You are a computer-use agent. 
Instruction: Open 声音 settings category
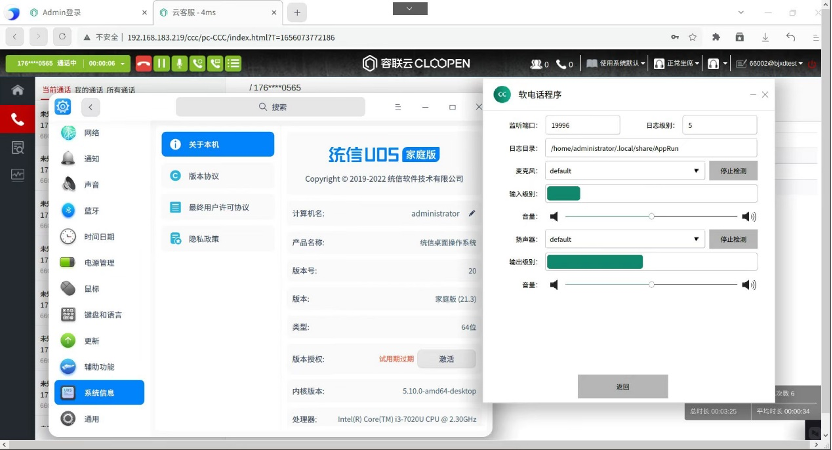pyautogui.click(x=99, y=185)
